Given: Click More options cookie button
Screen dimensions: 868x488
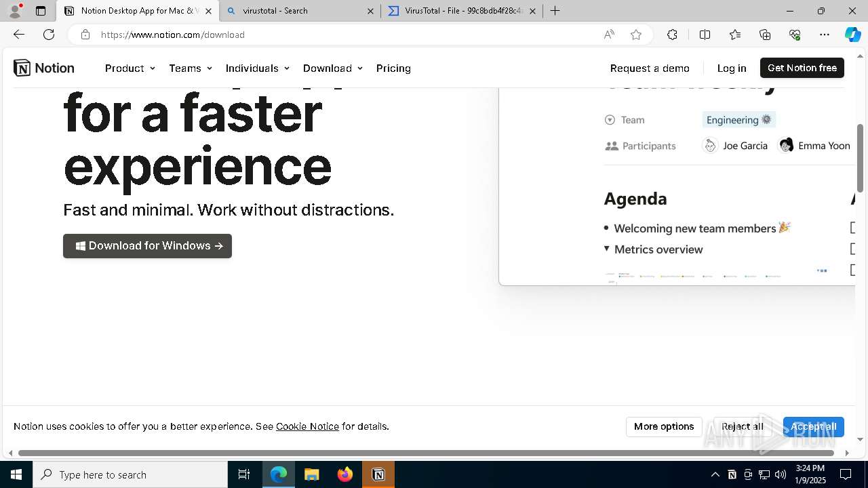Looking at the screenshot, I should (x=664, y=426).
